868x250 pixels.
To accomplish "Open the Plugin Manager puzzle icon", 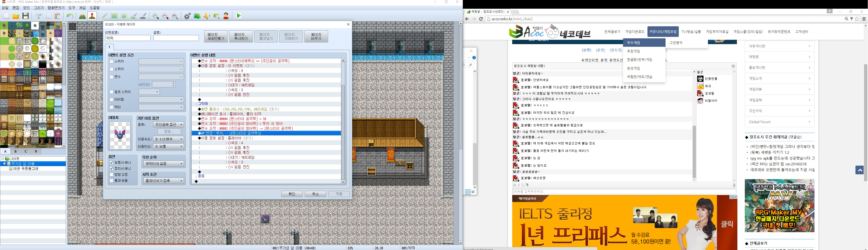I will (x=197, y=16).
